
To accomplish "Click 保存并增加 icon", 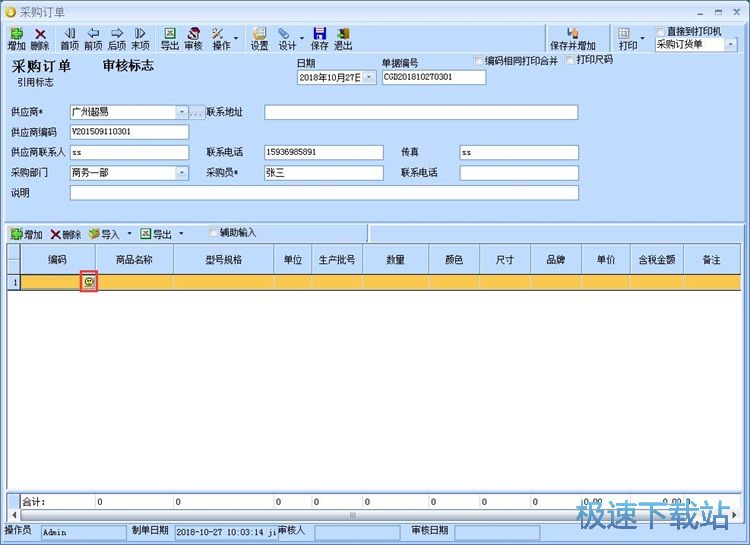I will coord(573,39).
